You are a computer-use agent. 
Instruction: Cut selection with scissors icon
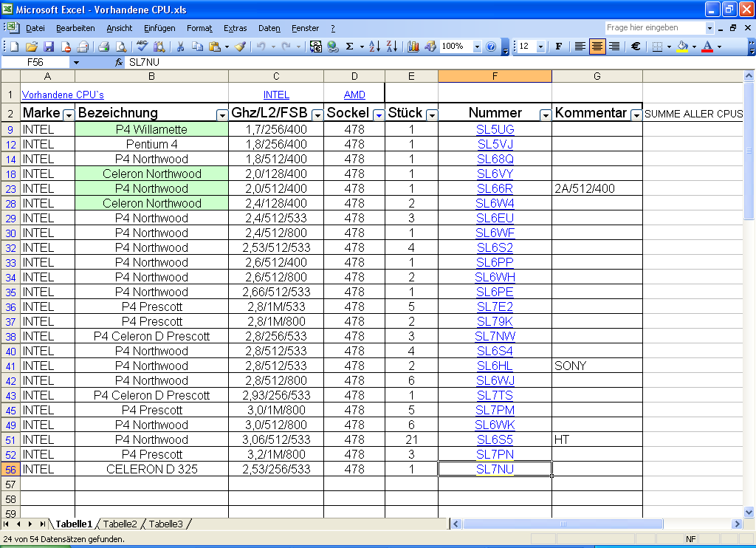[180, 47]
